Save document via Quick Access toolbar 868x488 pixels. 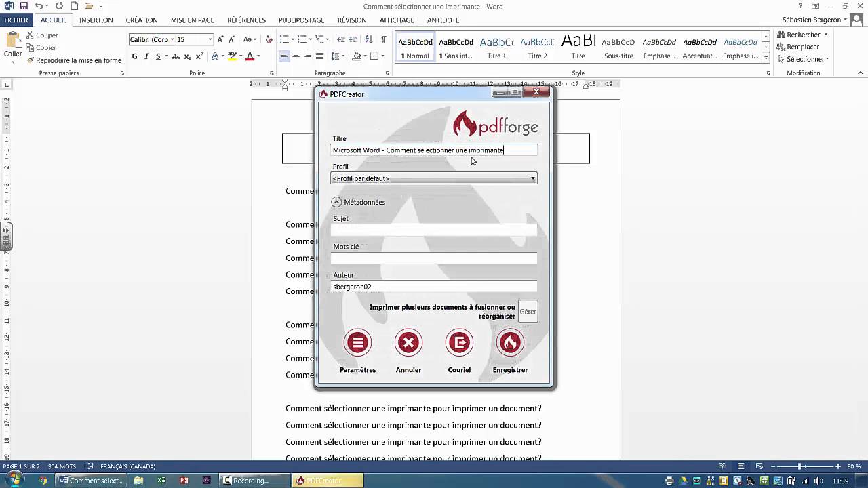pyautogui.click(x=24, y=6)
